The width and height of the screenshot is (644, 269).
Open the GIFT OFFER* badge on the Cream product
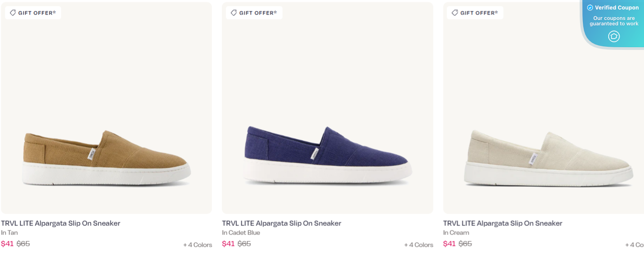[x=475, y=12]
